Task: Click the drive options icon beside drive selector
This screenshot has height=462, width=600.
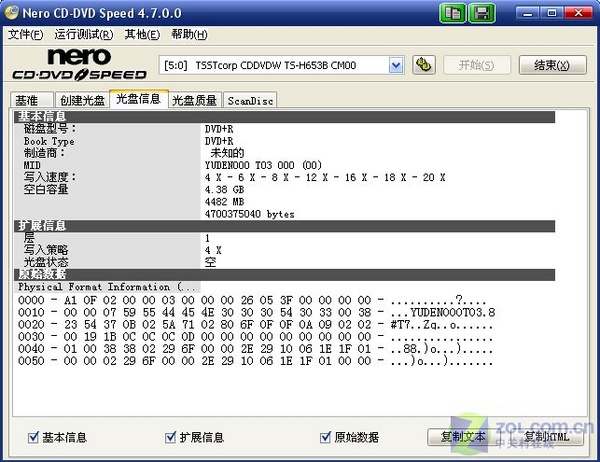Action: (x=424, y=65)
